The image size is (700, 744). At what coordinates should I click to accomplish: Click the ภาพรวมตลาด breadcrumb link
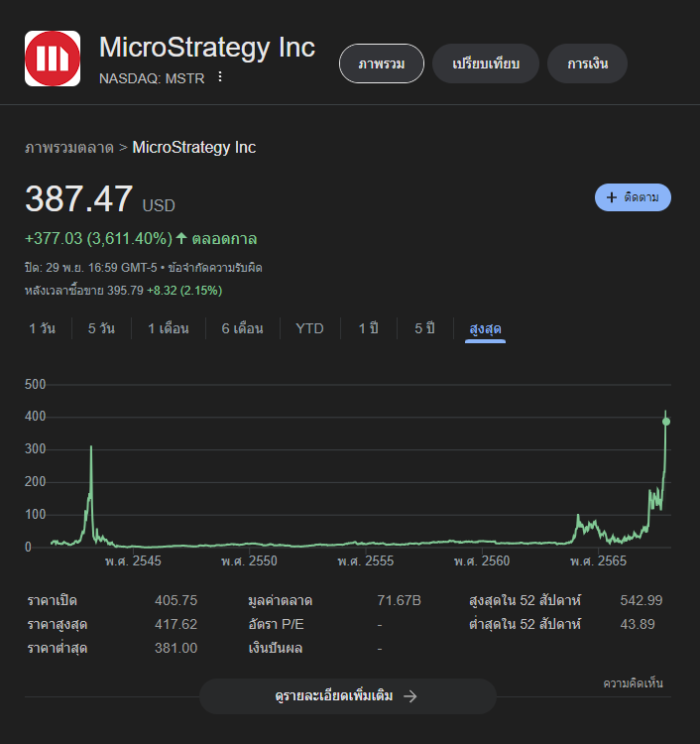coord(69,148)
